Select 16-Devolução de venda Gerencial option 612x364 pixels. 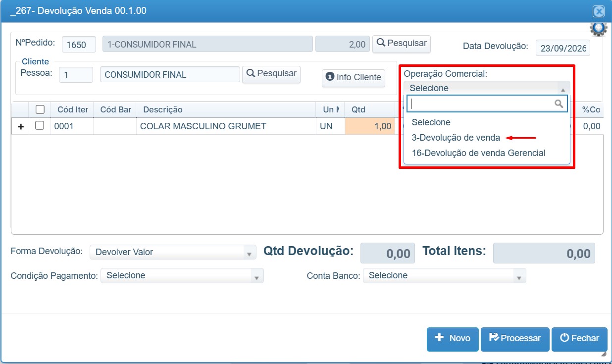point(478,153)
